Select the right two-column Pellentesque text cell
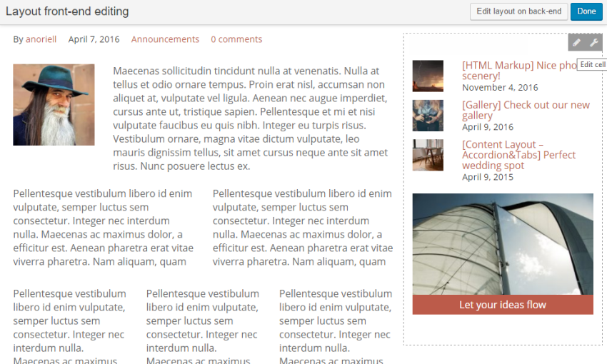 point(303,228)
